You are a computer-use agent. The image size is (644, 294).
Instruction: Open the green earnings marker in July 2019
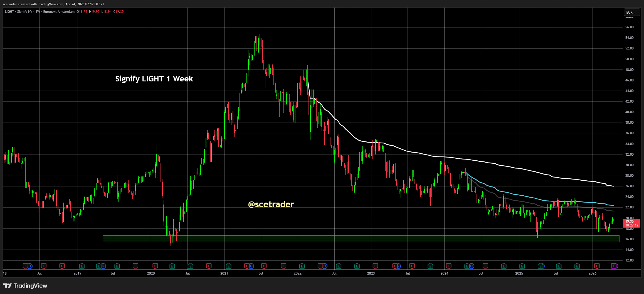(117, 266)
